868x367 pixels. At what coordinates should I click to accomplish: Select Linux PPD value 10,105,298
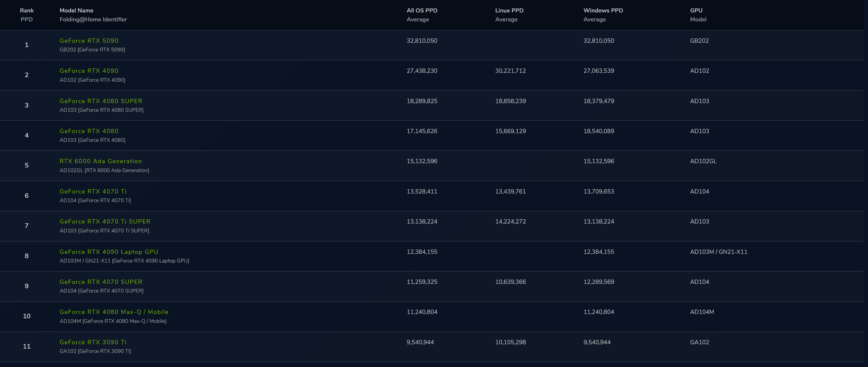click(x=510, y=342)
